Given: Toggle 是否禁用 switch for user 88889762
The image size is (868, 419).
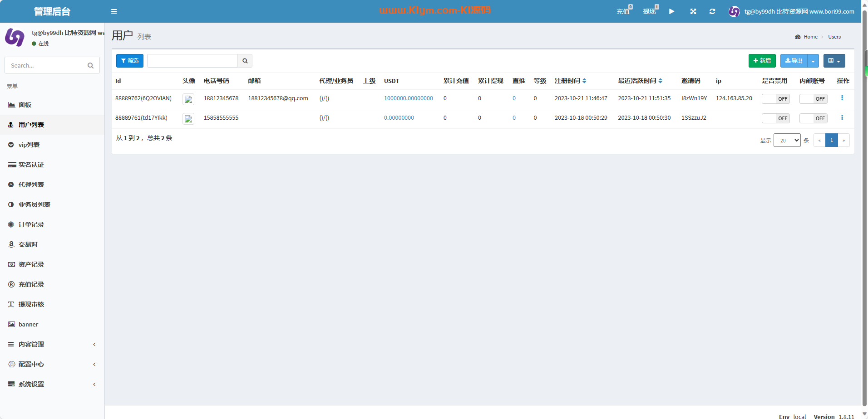Looking at the screenshot, I should (x=775, y=99).
